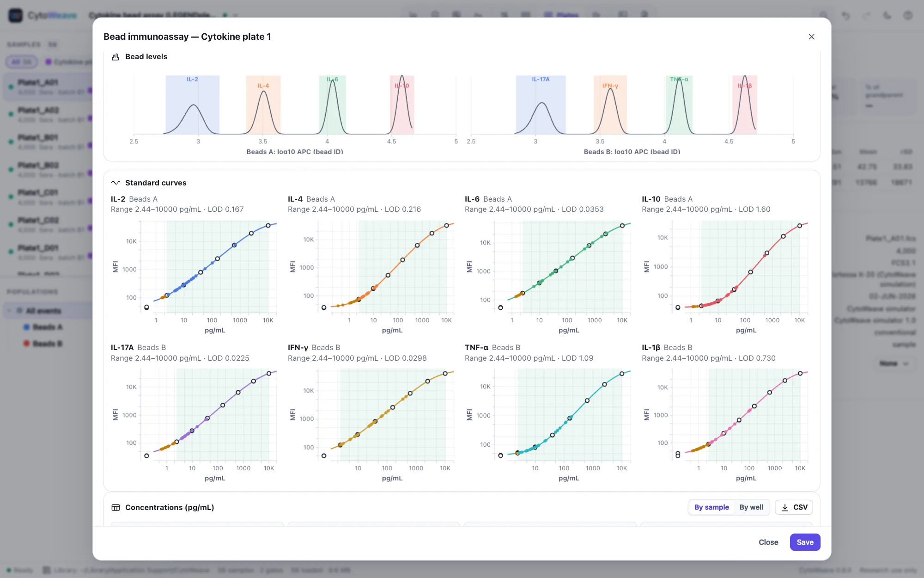Click the IL-2 range text 'LOD 0.167'
This screenshot has height=578, width=924.
[x=225, y=209]
